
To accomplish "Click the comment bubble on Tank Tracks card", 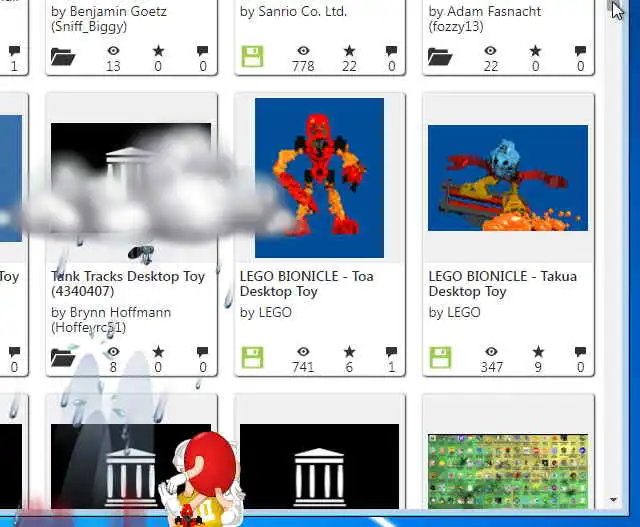I will click(202, 352).
